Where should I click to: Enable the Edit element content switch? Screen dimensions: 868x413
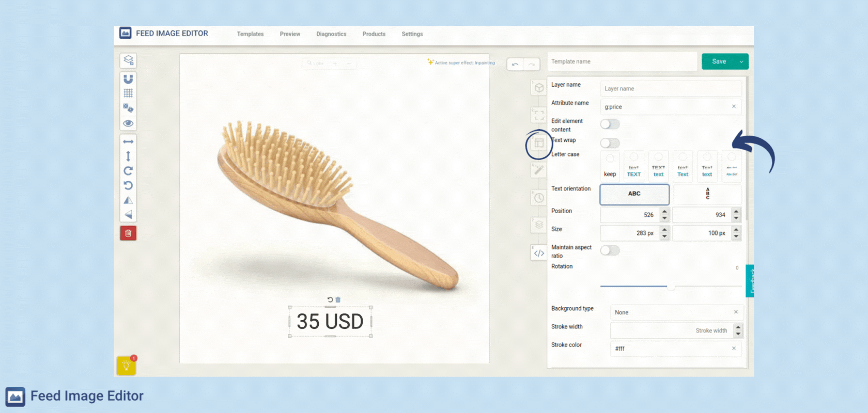point(610,124)
